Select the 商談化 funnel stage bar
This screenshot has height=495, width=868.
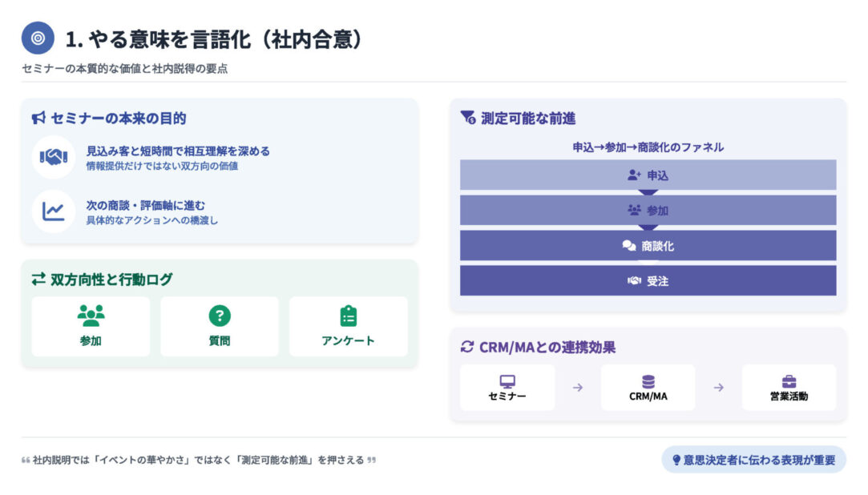648,246
